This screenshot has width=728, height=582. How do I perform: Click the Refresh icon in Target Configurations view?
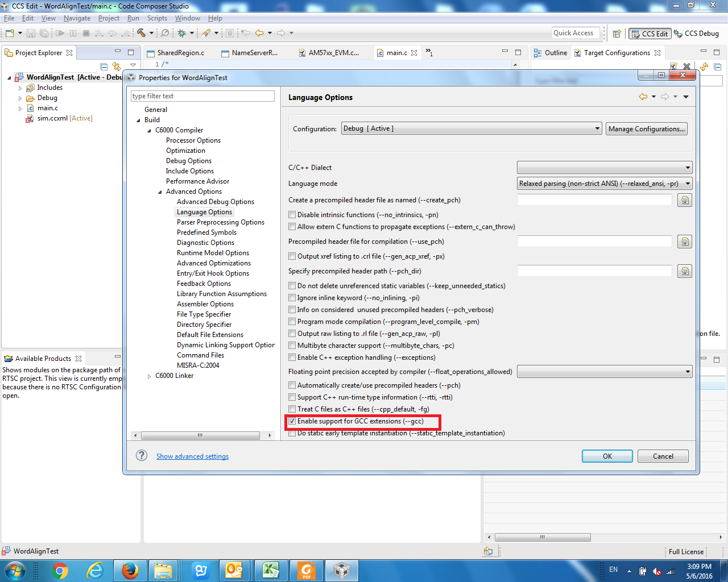click(704, 66)
